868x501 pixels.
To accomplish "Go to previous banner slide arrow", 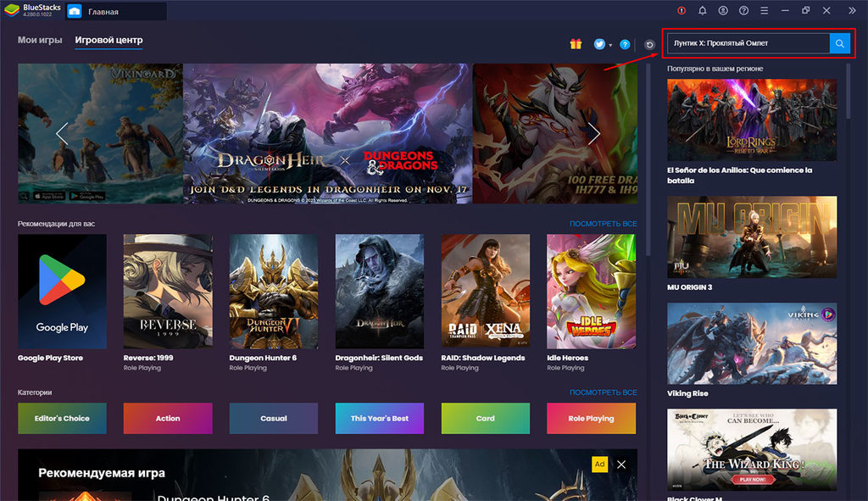I will click(x=61, y=133).
